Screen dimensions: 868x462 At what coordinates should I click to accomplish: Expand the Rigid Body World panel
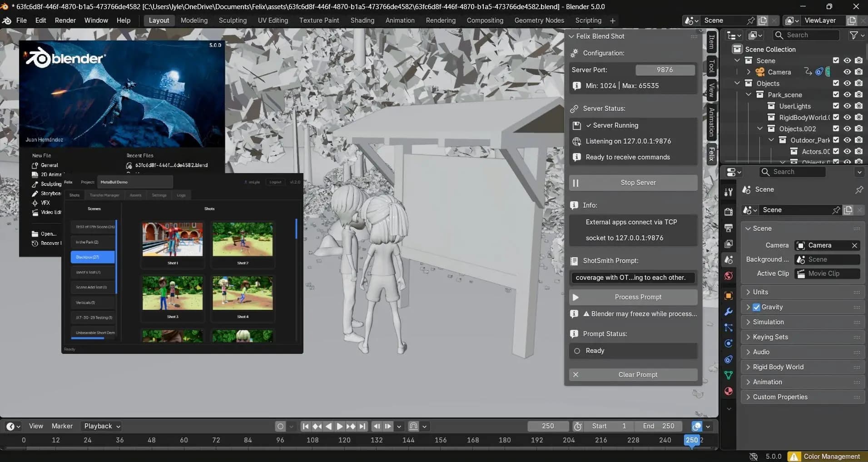coord(778,367)
